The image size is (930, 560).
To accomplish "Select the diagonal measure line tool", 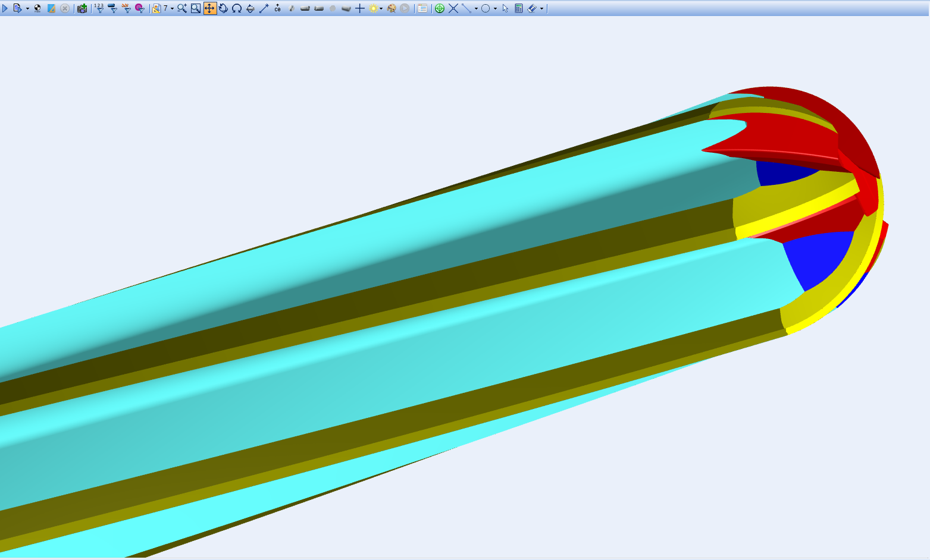I will [264, 8].
